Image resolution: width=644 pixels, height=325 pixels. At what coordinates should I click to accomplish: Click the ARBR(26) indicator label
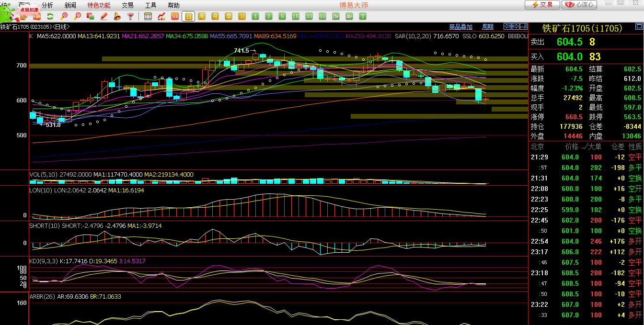(42, 297)
